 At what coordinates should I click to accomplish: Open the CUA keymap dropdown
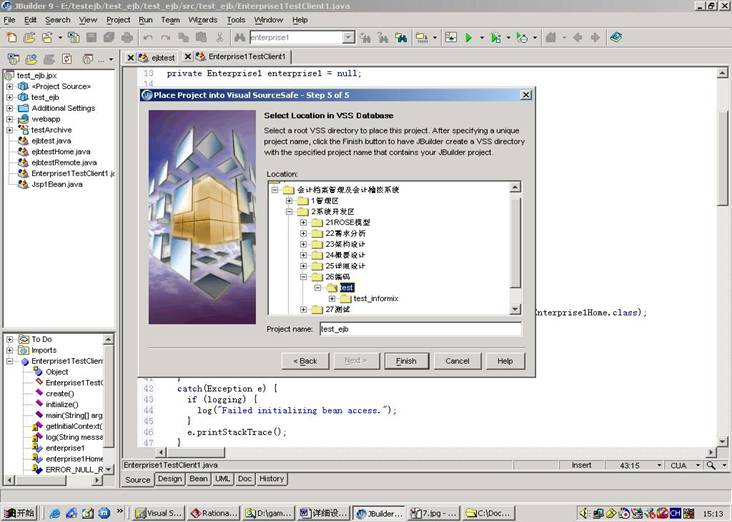[x=698, y=465]
